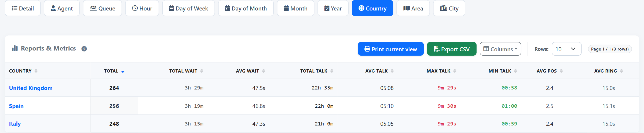Open the Columns dropdown
The image size is (644, 133).
[x=500, y=49]
